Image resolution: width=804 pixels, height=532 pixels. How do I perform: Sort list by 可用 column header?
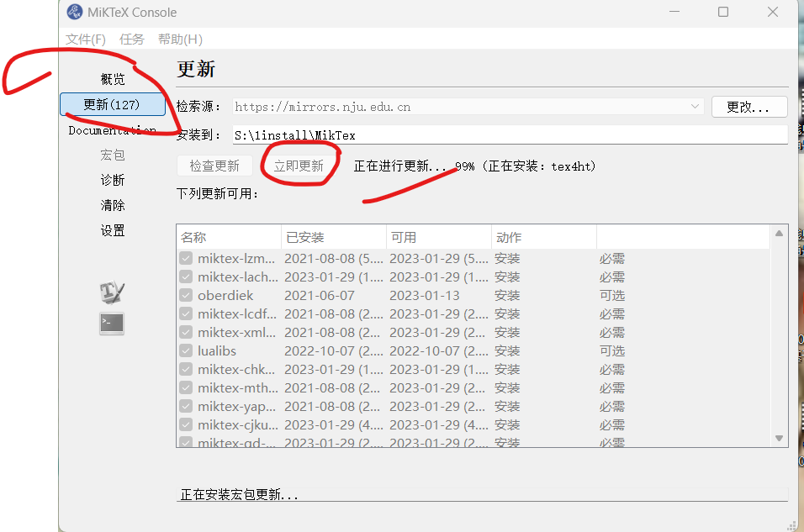439,237
